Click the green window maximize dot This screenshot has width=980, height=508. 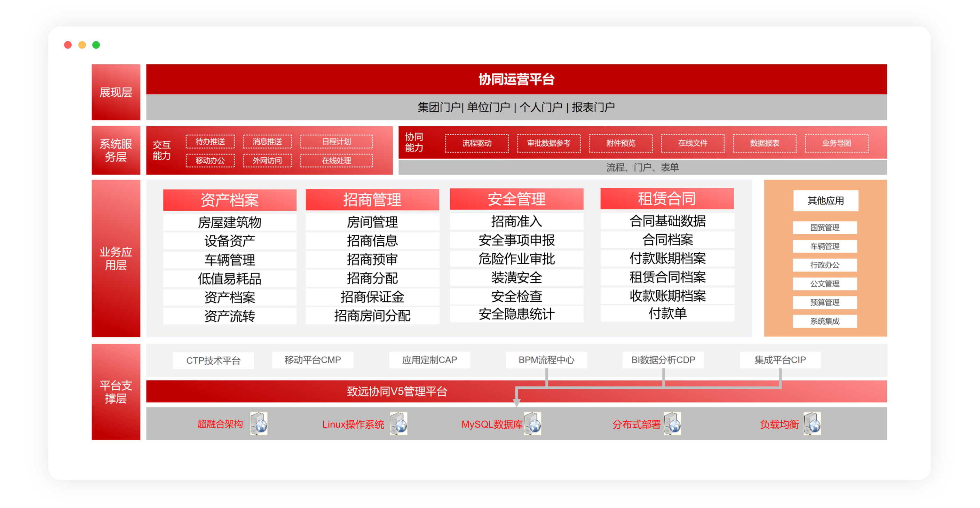point(96,45)
